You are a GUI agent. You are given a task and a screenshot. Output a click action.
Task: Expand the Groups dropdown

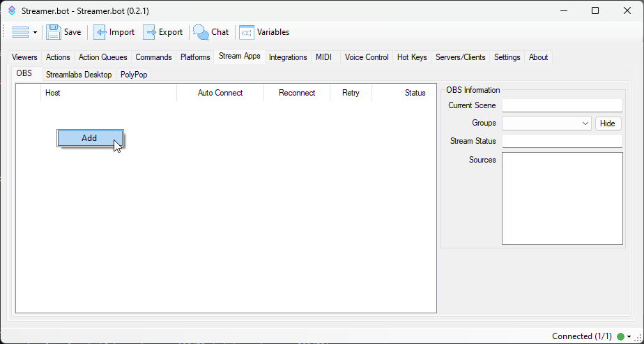pos(585,124)
